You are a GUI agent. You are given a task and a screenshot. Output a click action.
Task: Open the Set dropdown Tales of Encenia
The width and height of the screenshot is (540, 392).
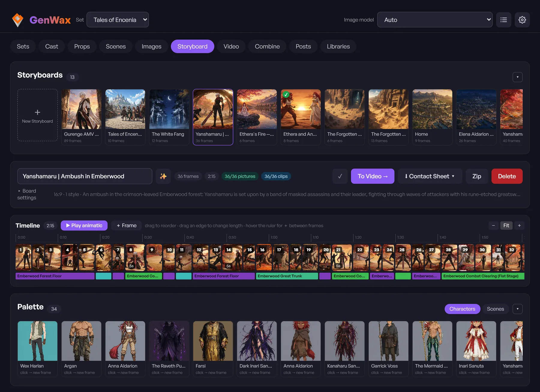click(x=118, y=20)
